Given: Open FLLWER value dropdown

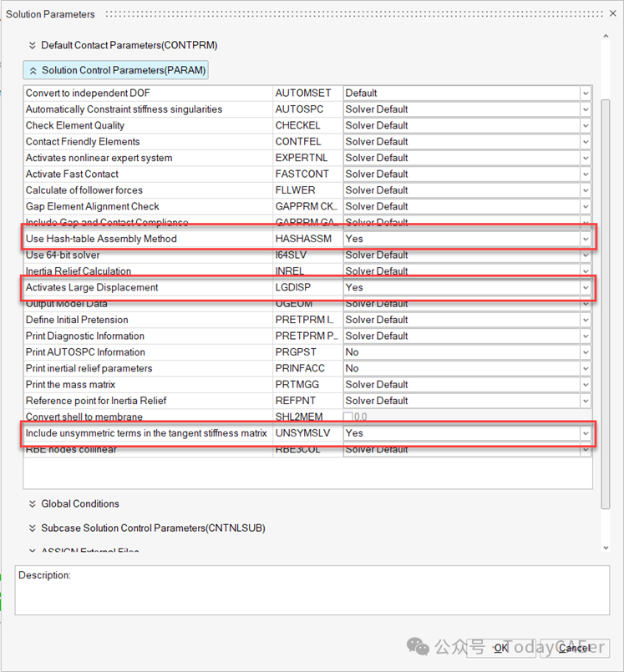Looking at the screenshot, I should tap(586, 190).
